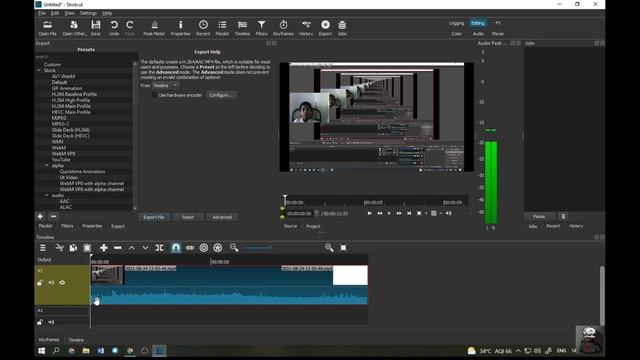The width and height of the screenshot is (640, 360).
Task: Show the Peak Meter panel
Action: (x=154, y=28)
